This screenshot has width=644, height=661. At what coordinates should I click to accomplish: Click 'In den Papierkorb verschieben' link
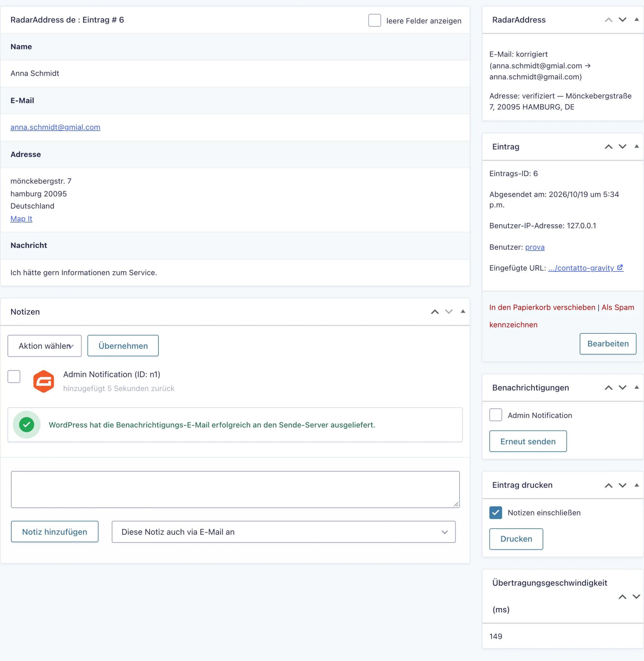tap(542, 307)
